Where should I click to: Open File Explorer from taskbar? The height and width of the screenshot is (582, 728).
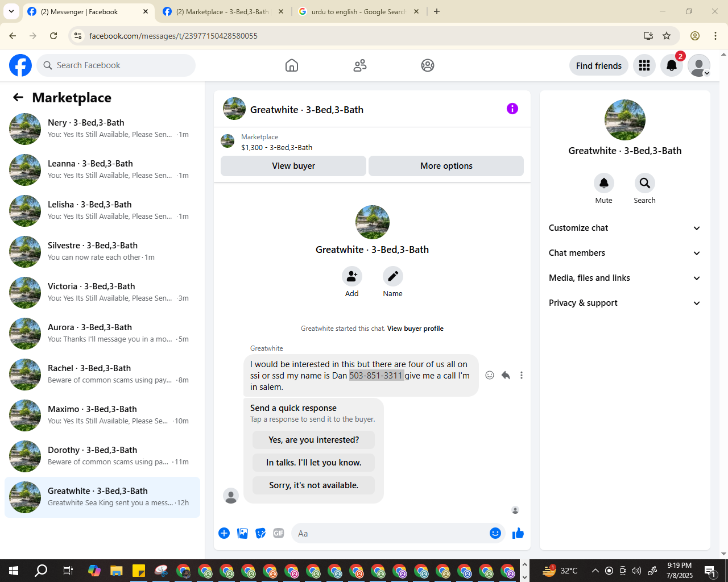pos(117,571)
